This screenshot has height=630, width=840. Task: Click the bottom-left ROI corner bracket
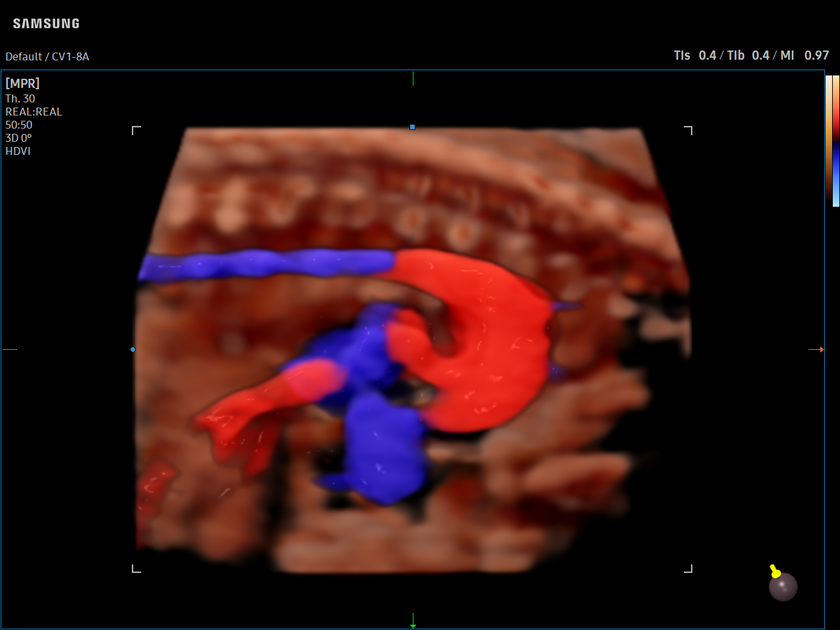136,568
